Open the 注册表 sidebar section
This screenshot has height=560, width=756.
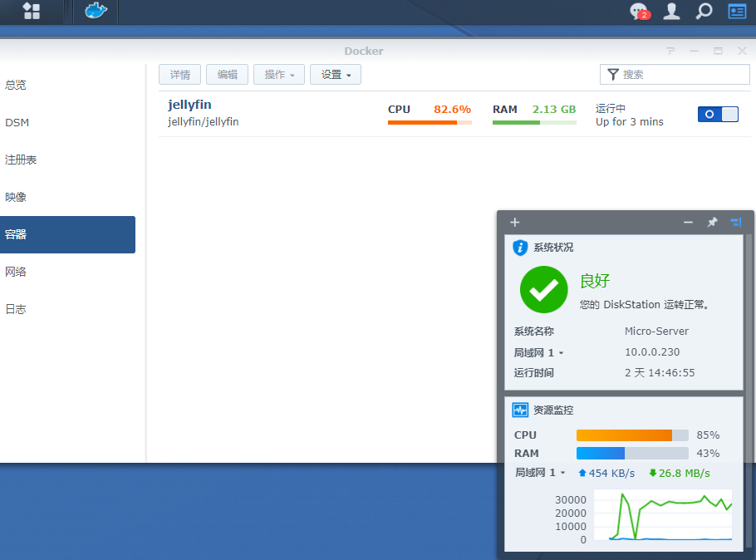[21, 160]
